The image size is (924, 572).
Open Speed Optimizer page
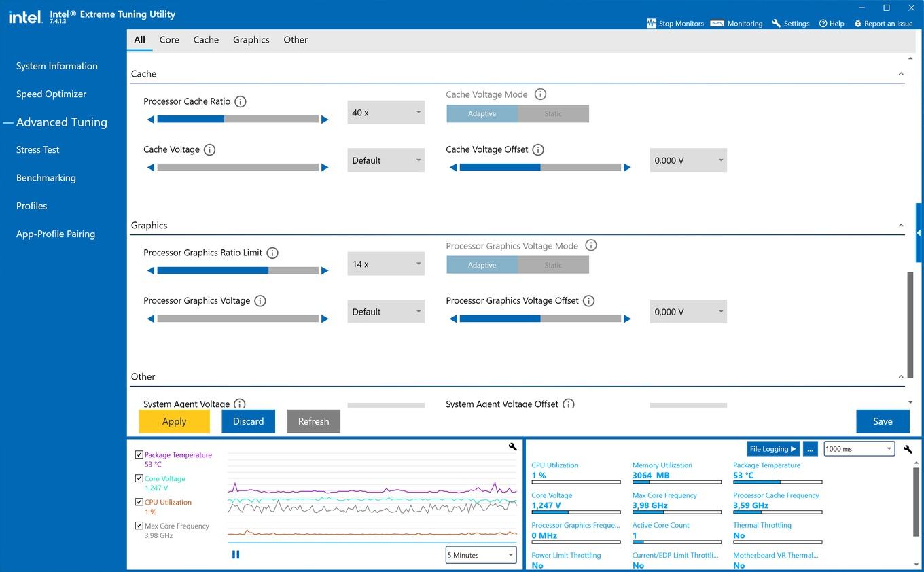52,94
